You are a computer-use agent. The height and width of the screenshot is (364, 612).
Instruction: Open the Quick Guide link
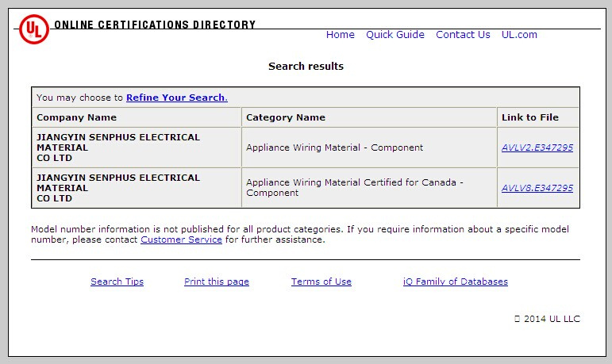tap(395, 35)
